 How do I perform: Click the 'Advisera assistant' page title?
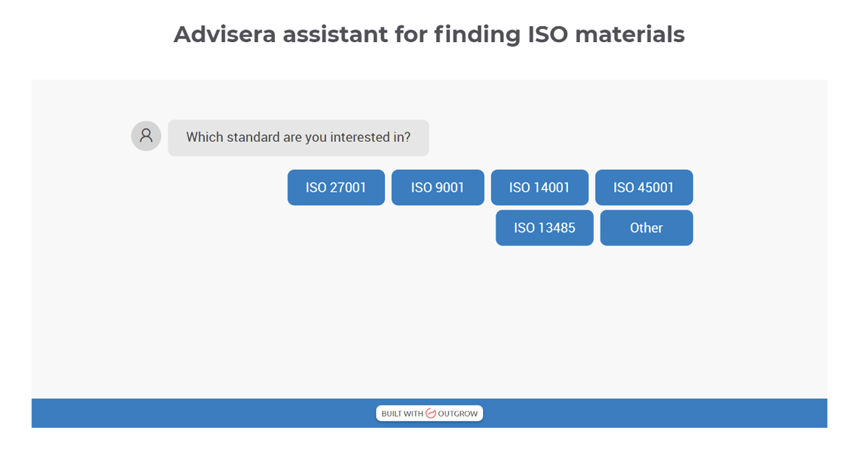click(x=428, y=34)
